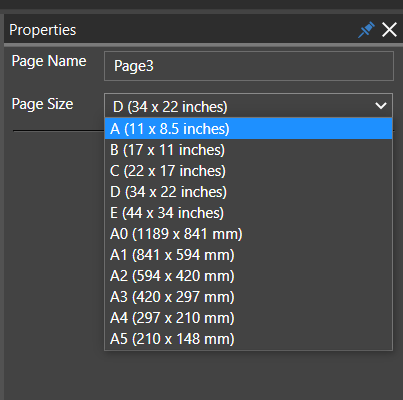Choose E (44 x 34 inches) size
The height and width of the screenshot is (400, 403).
coord(248,213)
